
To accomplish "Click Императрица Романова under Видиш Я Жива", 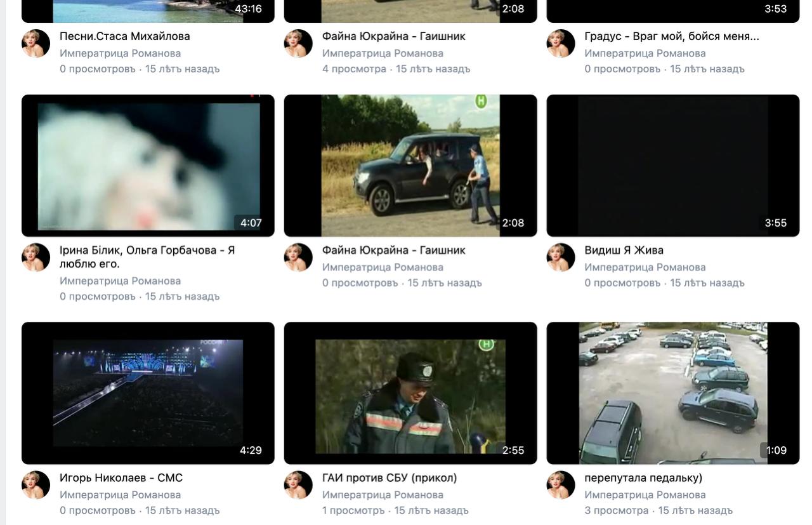I will tap(645, 267).
